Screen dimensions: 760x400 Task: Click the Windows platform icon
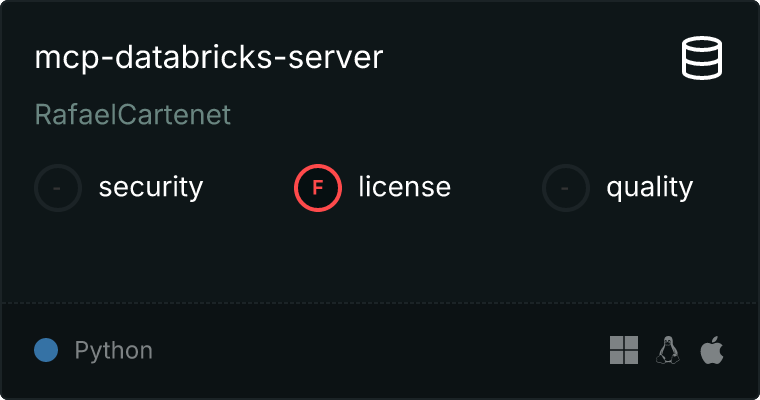(623, 351)
